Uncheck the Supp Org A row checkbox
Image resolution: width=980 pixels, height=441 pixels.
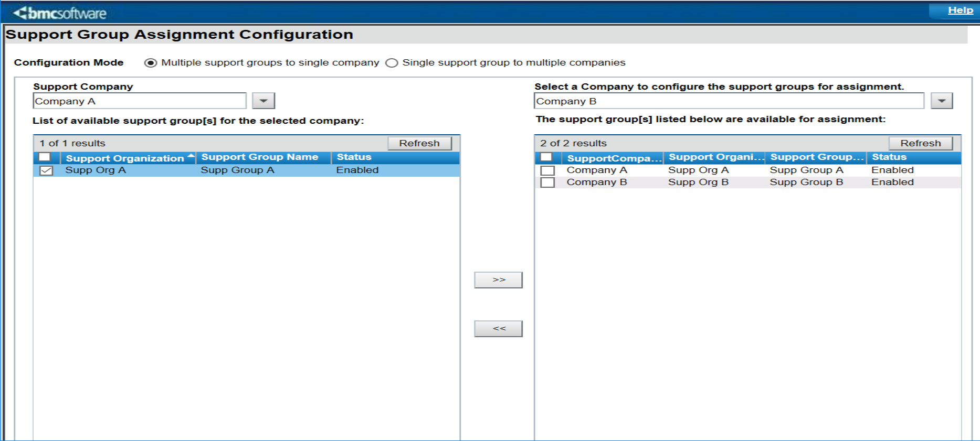click(x=46, y=170)
